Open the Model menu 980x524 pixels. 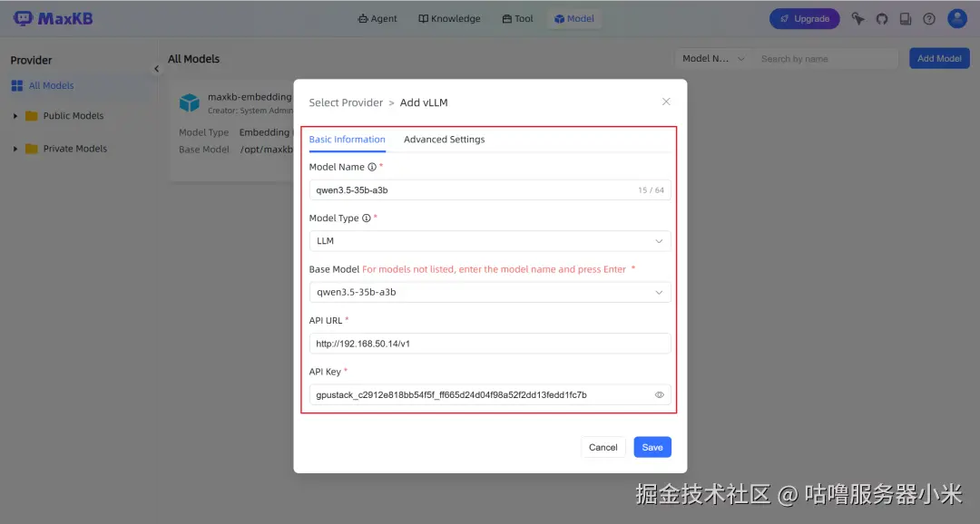point(573,19)
